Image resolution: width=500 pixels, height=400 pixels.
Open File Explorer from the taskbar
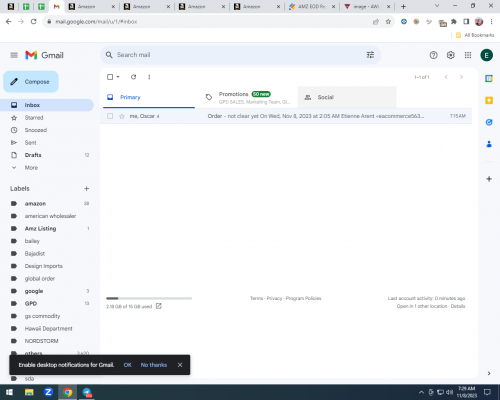[x=29, y=392]
